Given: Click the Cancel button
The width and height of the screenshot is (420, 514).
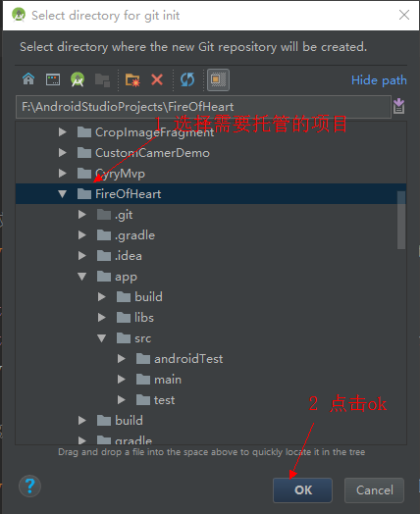Looking at the screenshot, I should point(374,490).
